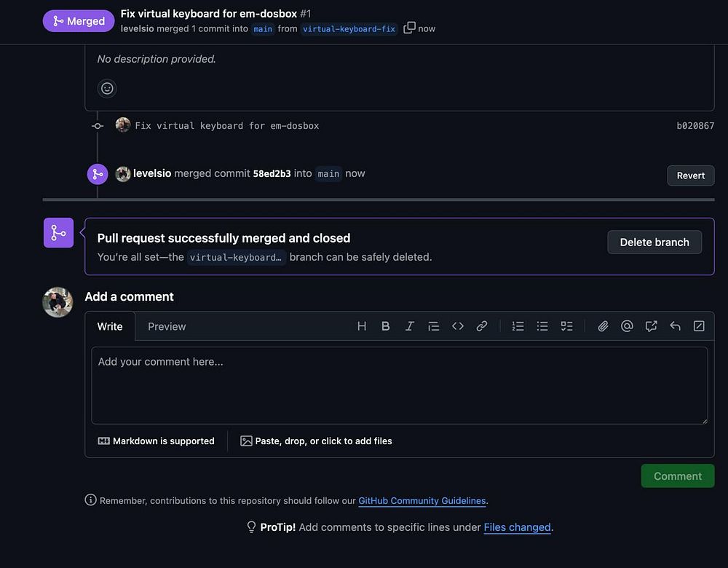Focus the comment text area
Viewport: 728px width, 568px height.
pos(399,385)
